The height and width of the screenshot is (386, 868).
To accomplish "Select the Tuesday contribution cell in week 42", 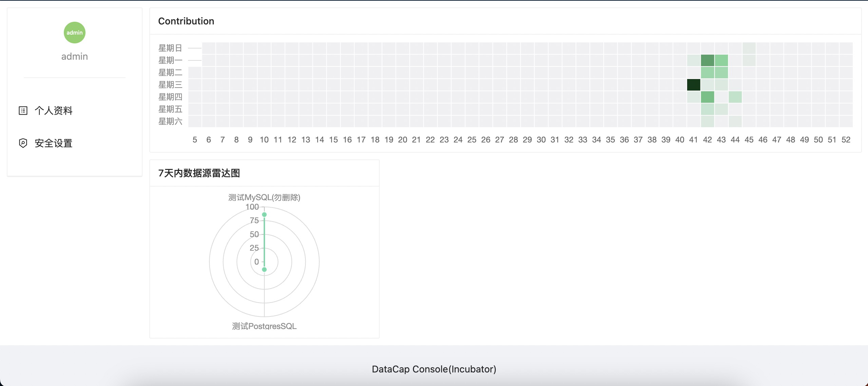I will tap(707, 73).
